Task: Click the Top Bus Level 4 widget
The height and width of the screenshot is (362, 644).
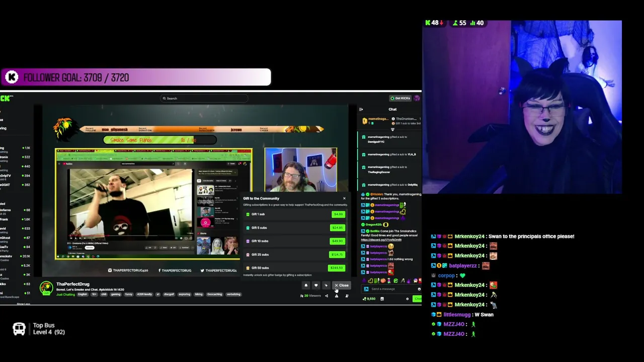Action: (x=39, y=329)
